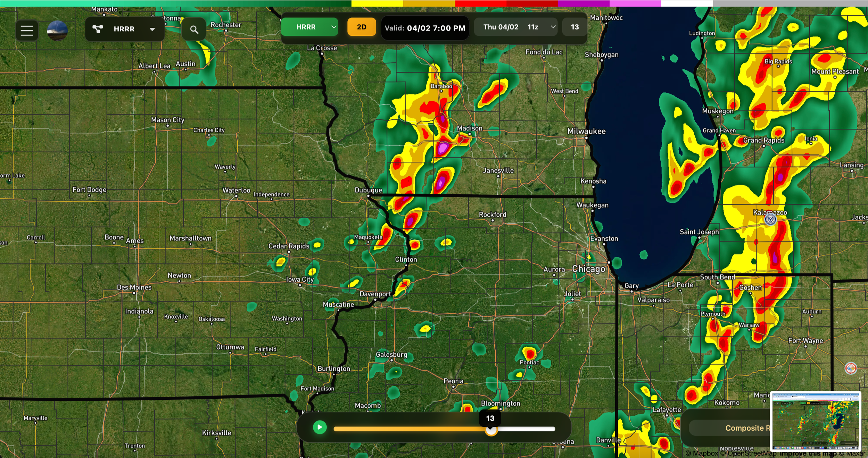Click the Valid 04/02 7:00 PM display

coord(425,28)
